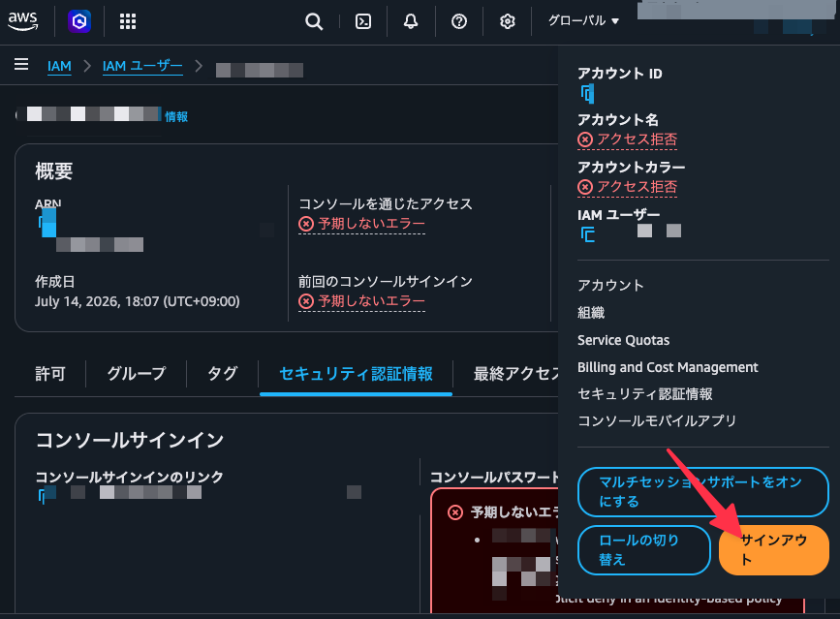Open the AWS home logo
Screen dimensions: 840x619
pos(23,21)
